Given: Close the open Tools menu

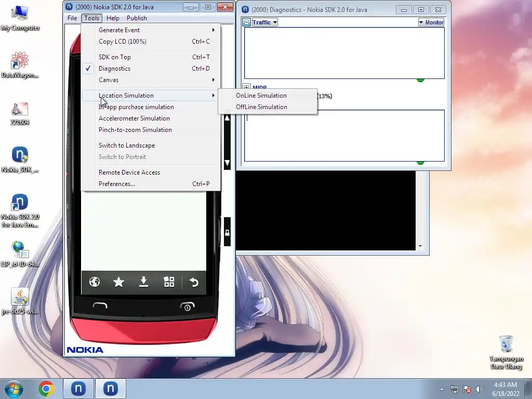Looking at the screenshot, I should coord(91,18).
